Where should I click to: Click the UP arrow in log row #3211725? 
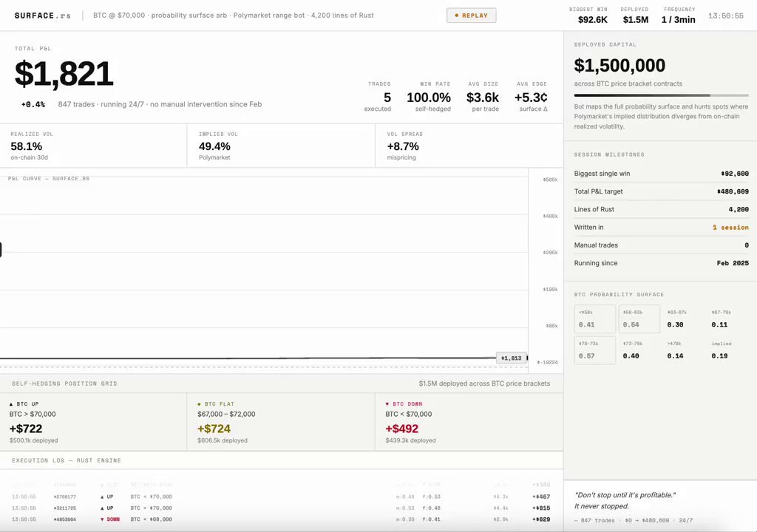(102, 508)
